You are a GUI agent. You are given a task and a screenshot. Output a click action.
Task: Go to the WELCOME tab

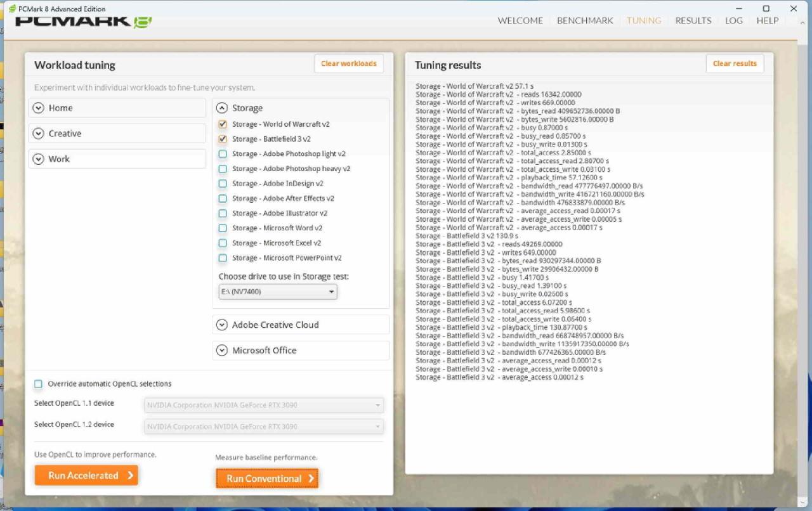tap(520, 20)
